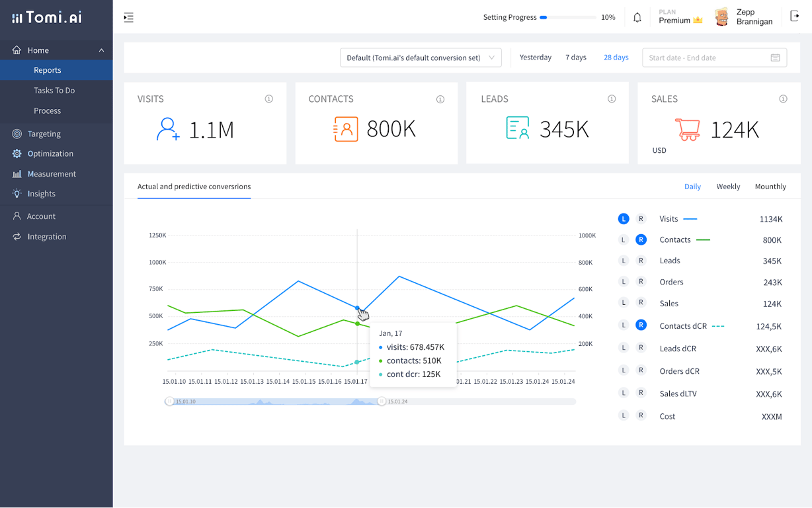Click the right range slider handle 15.01.24
The width and height of the screenshot is (812, 508).
382,401
